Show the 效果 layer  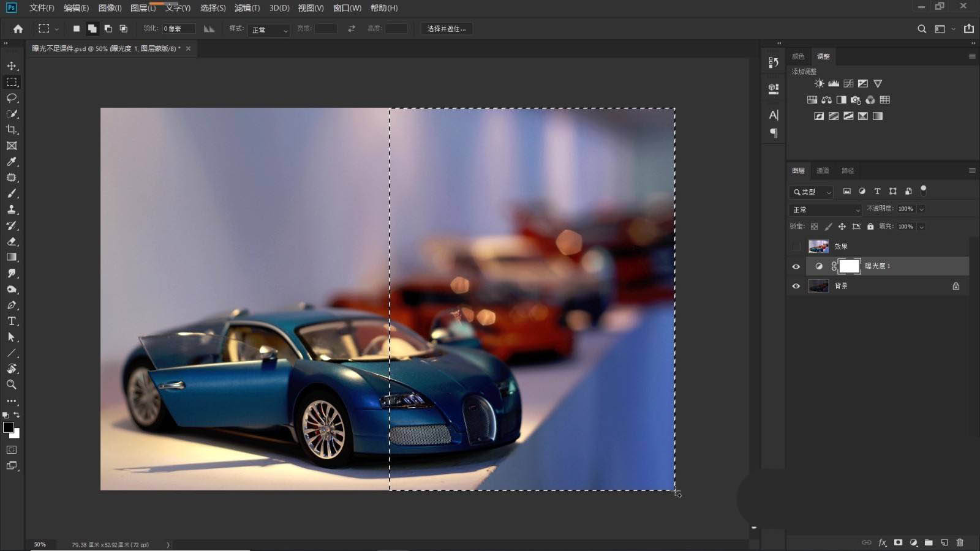(796, 246)
